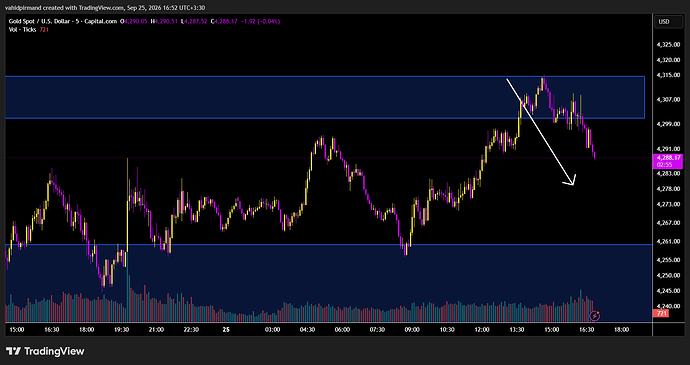The image size is (690, 365).
Task: Click the price change −1.92 (−0.04%)
Action: [260, 21]
